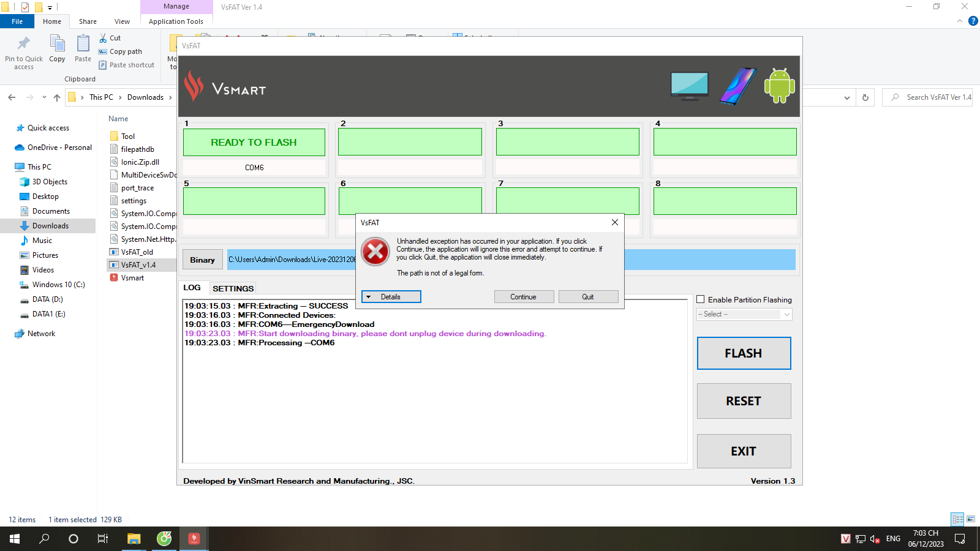
Task: Switch to the SETTINGS tab
Action: [233, 288]
